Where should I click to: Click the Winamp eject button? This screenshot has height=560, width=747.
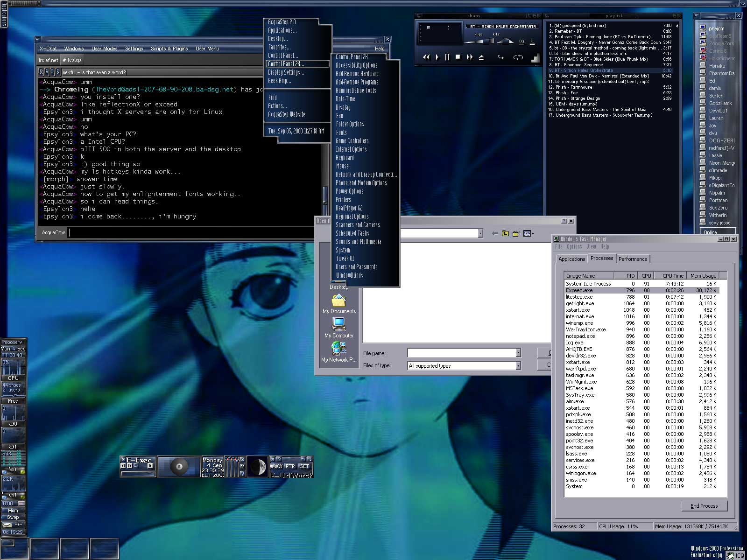click(x=481, y=57)
